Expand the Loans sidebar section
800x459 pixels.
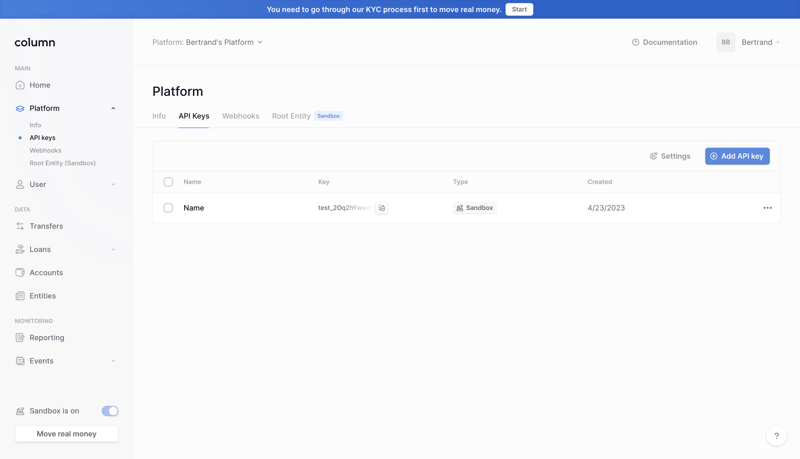tap(113, 249)
